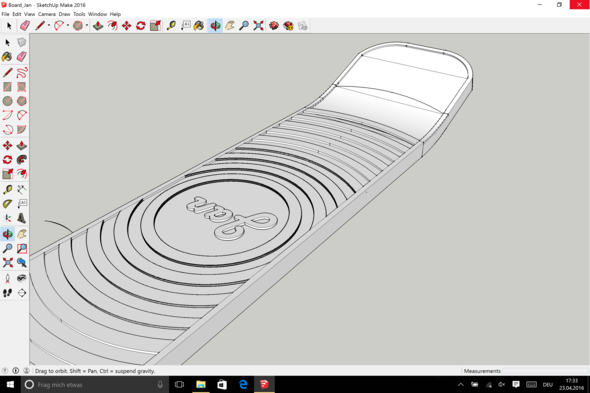Activate the Rotate tool in top toolbar
The image size is (590, 393).
pyautogui.click(x=141, y=26)
